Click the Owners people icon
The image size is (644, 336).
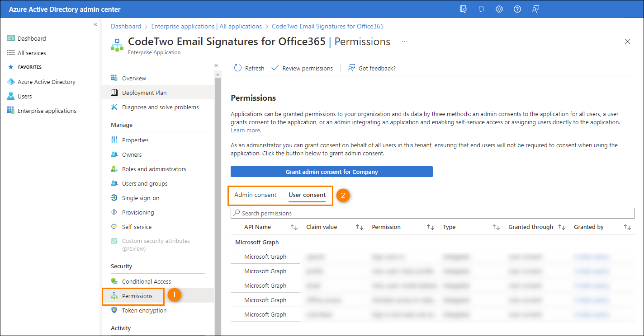pyautogui.click(x=114, y=154)
